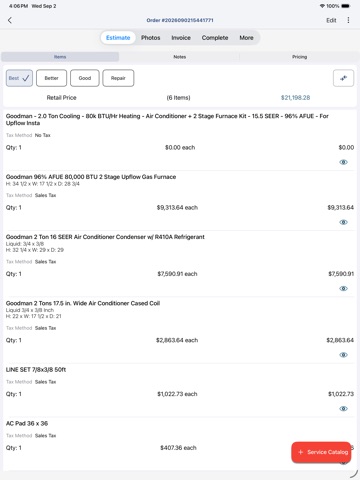360x480 pixels.
Task: Select the Good estimate option
Action: [85, 78]
